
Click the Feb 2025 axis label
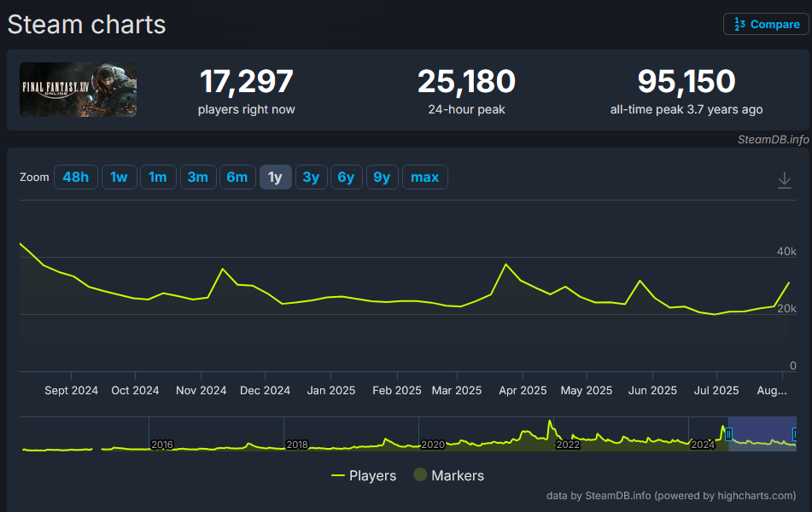pos(397,390)
